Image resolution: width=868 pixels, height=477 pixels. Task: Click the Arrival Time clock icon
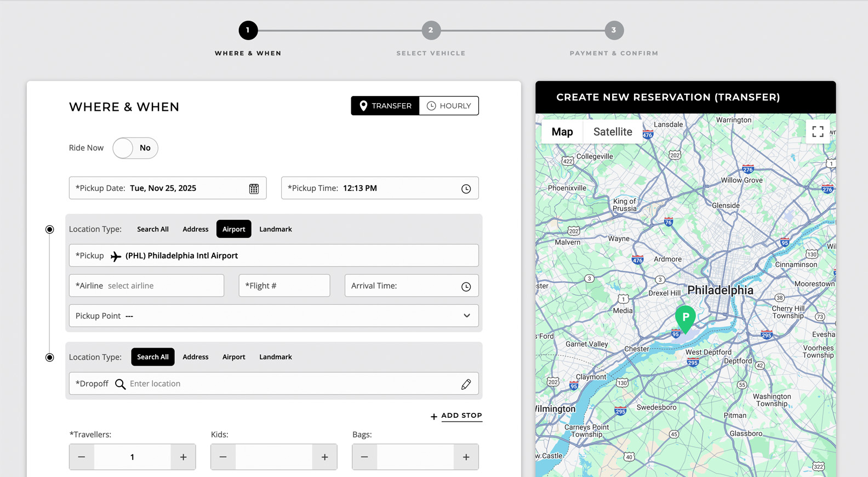pyautogui.click(x=466, y=286)
